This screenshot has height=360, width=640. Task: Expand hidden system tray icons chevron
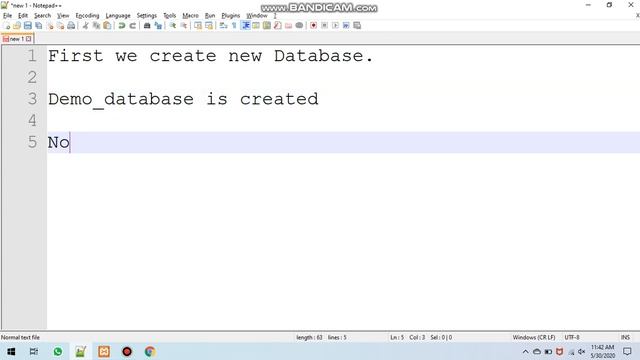click(x=525, y=351)
